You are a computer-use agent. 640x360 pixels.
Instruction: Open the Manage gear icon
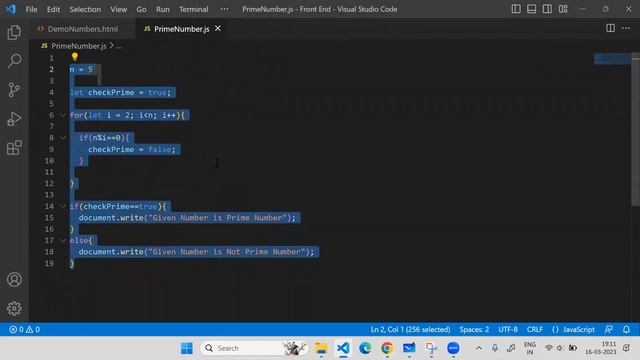click(x=14, y=309)
